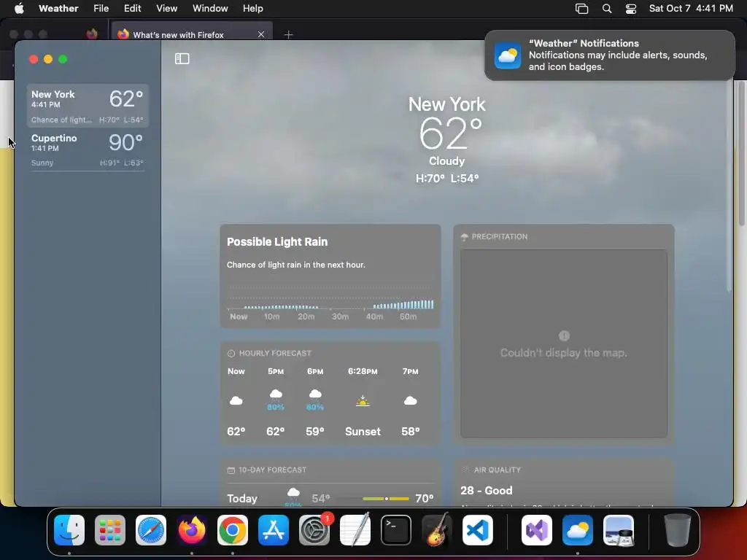Close the What's new with Firefox tab
Screen dimensions: 747x560
pyautogui.click(x=261, y=34)
